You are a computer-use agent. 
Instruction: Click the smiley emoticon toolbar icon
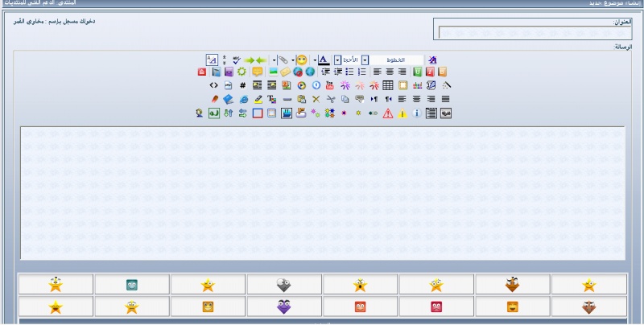coord(301,60)
